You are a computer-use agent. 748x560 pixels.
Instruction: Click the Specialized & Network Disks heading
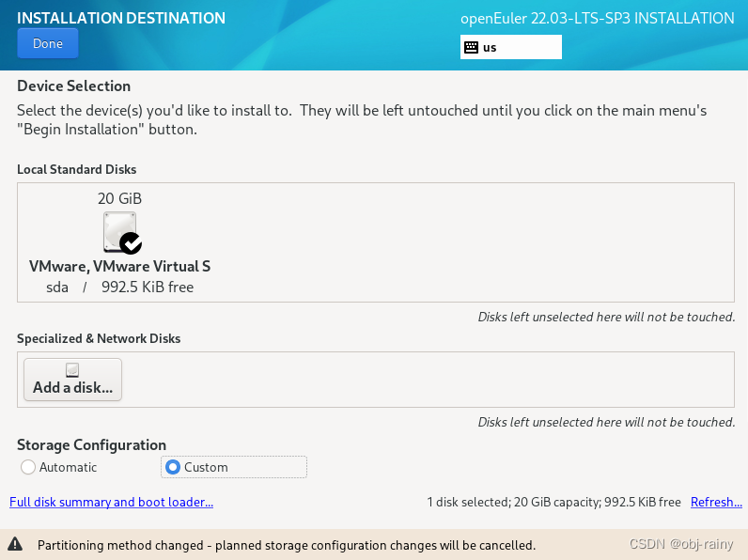(99, 338)
